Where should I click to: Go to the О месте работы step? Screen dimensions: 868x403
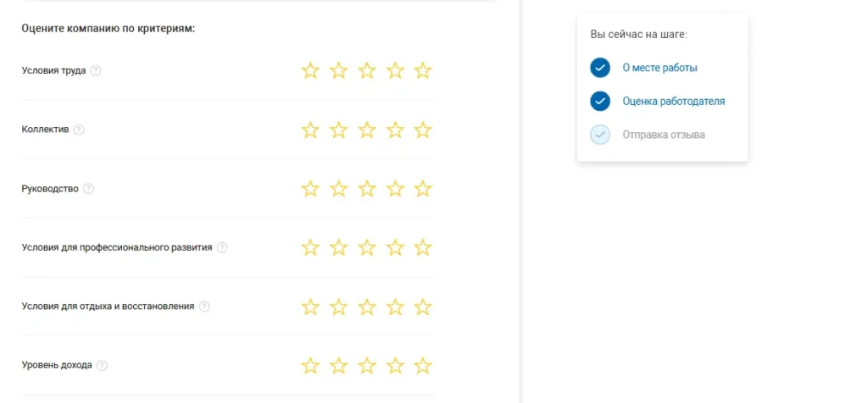659,68
